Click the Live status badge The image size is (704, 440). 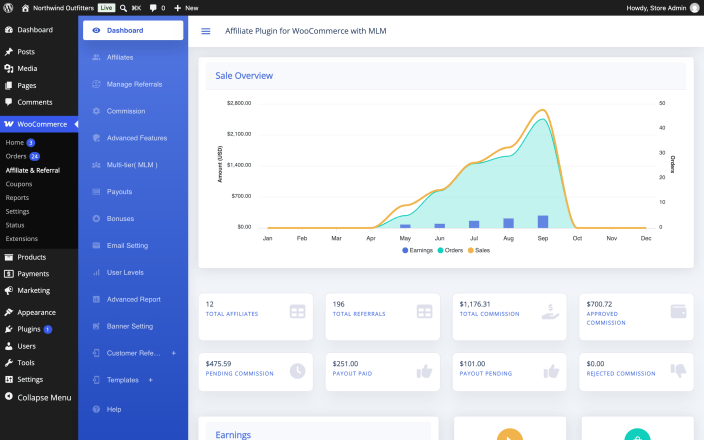coord(106,8)
